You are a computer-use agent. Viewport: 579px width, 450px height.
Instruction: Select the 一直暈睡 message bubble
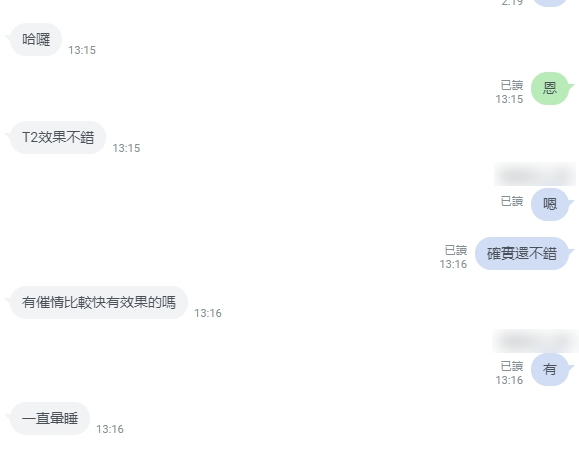tap(50, 418)
